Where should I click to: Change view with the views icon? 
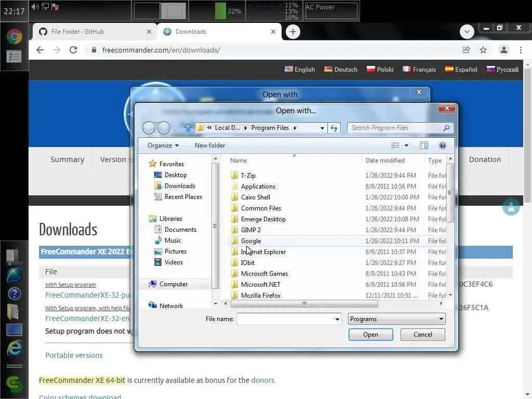tap(395, 145)
